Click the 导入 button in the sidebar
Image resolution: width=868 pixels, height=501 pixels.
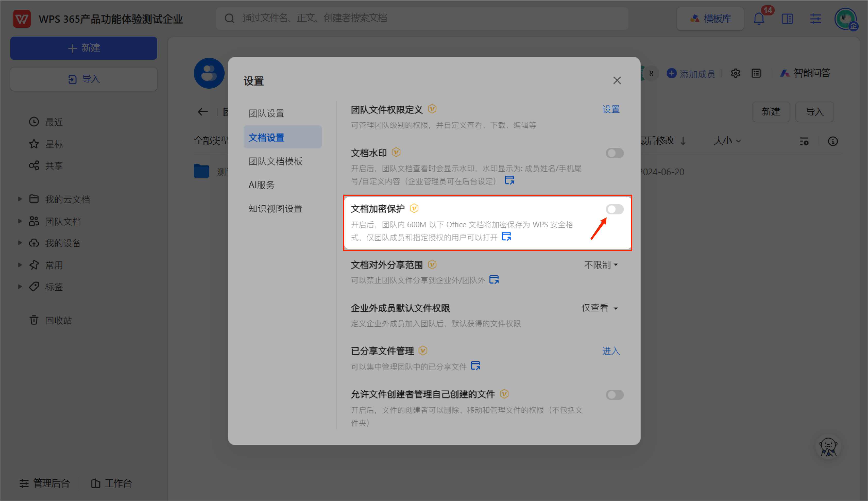83,79
